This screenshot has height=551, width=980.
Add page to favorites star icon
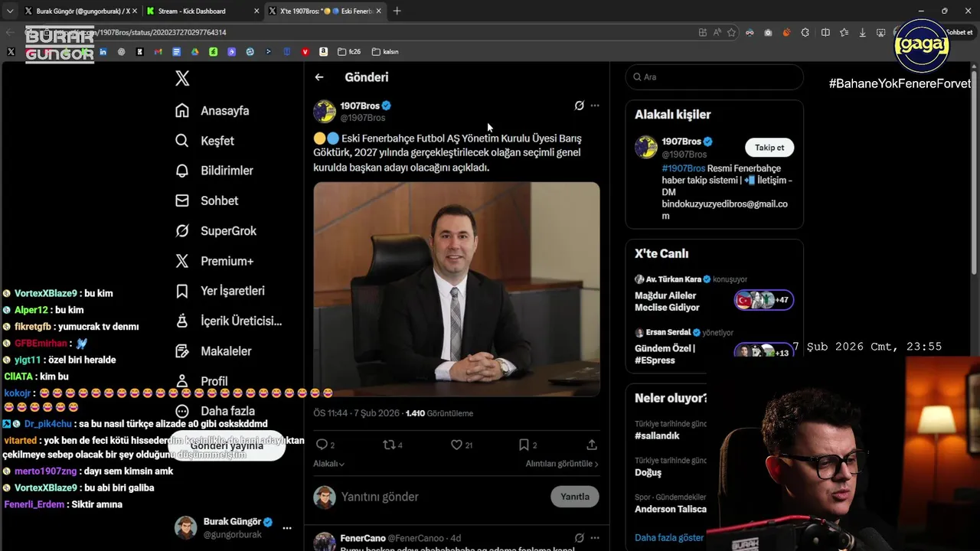coord(731,32)
